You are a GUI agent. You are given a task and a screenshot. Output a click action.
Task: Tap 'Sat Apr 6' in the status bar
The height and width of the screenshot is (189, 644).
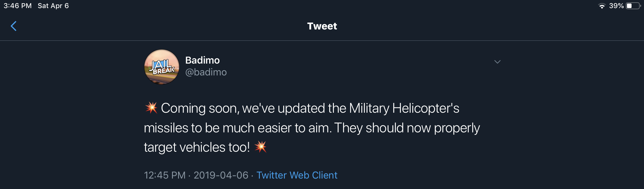pyautogui.click(x=53, y=6)
